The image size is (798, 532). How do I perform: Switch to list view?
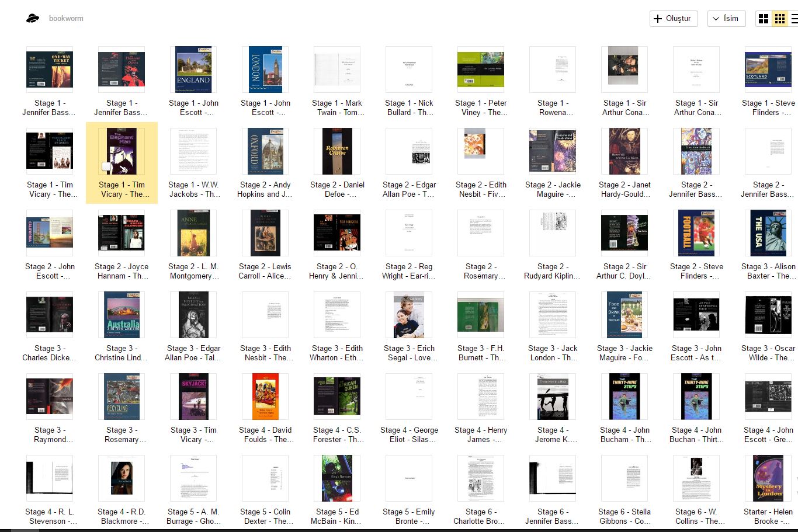pyautogui.click(x=794, y=19)
